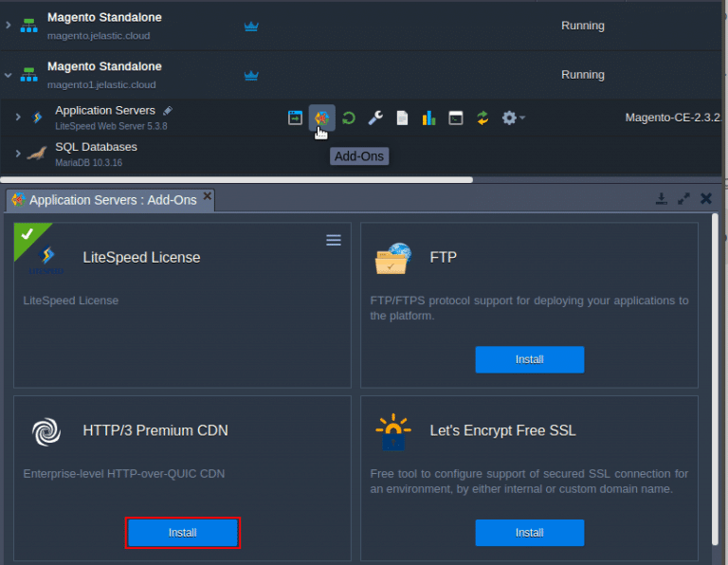Click the magento1.jelastic.cloud domain text
The image size is (728, 565).
point(101,85)
